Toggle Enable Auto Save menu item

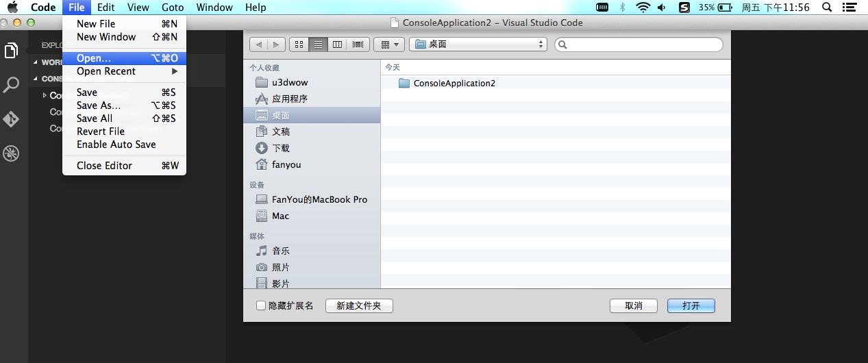click(x=124, y=144)
